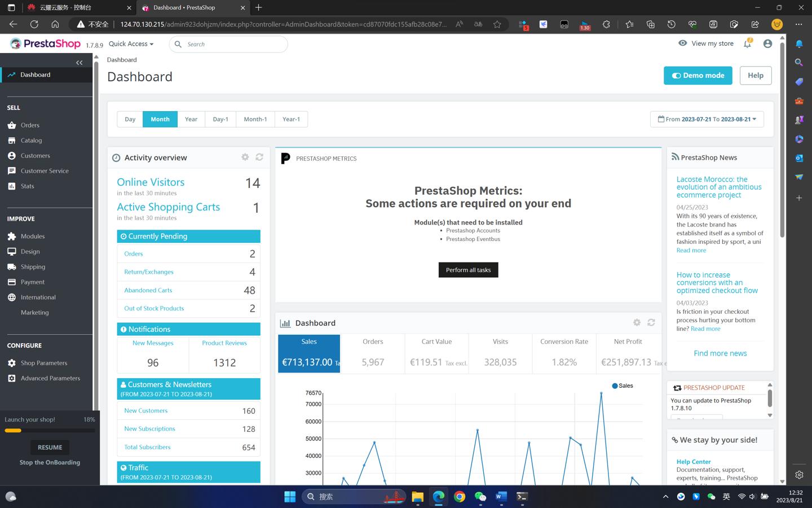Expand the Quick Access dropdown

(x=131, y=44)
